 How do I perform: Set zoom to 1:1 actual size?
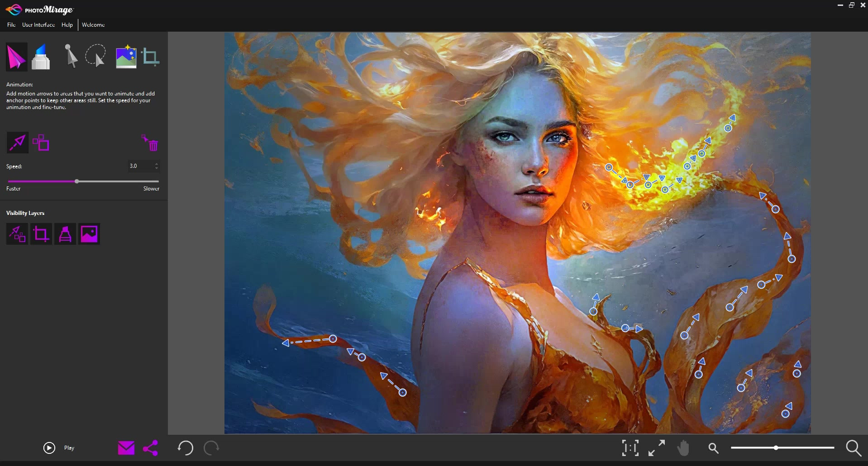[630, 448]
